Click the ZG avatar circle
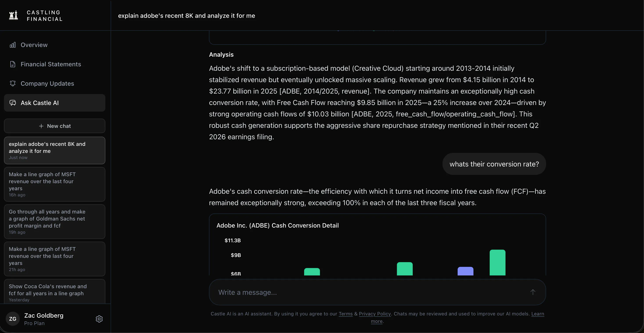The width and height of the screenshot is (644, 333). [x=13, y=319]
